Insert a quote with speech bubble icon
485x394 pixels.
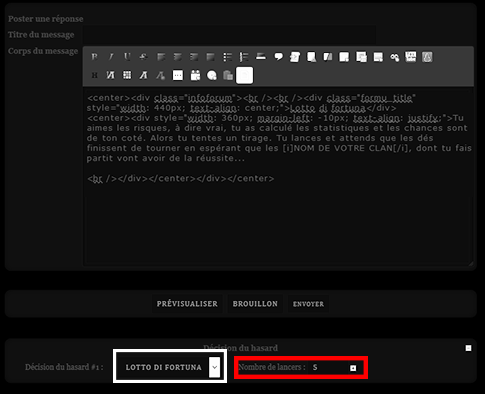278,57
